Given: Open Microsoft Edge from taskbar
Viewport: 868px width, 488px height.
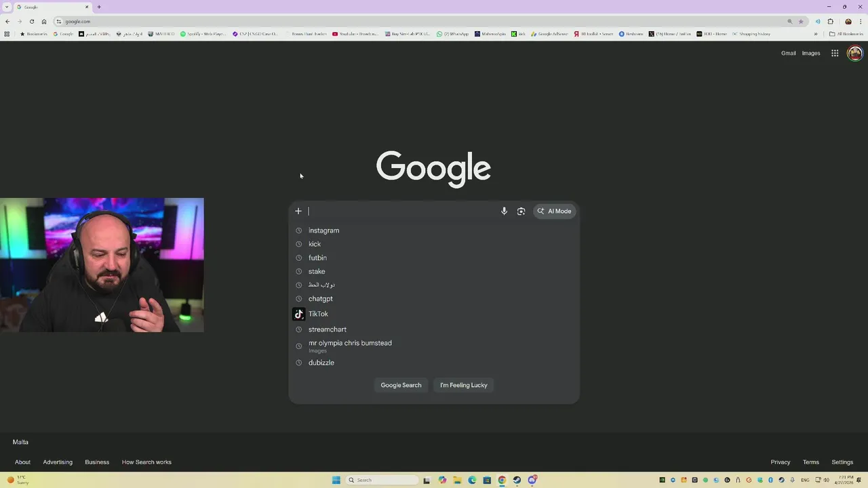Looking at the screenshot, I should 472,480.
